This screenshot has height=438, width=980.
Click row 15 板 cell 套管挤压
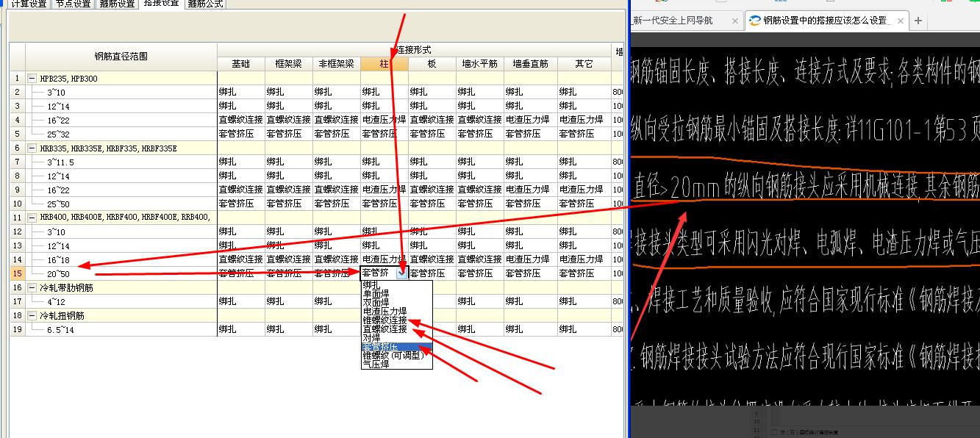[x=432, y=273]
